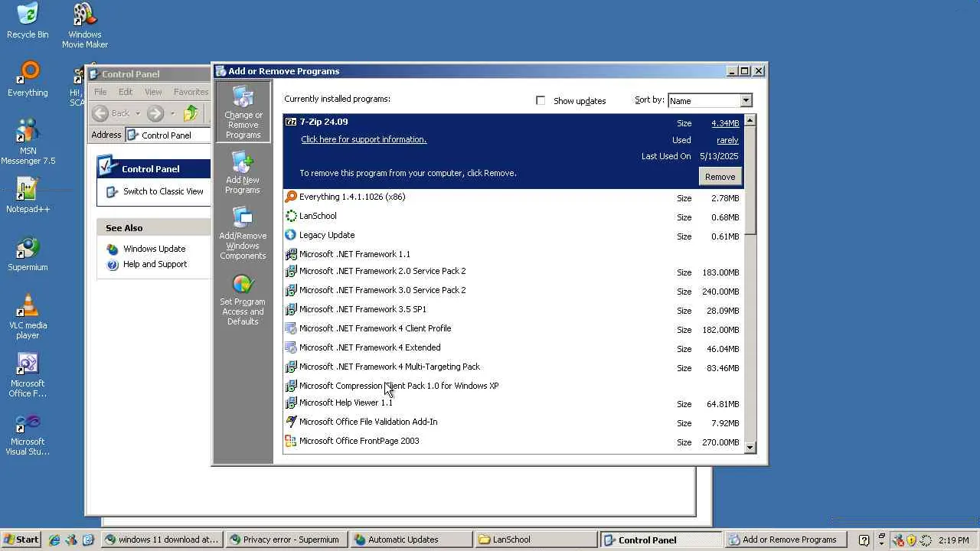Click the taskbar clock showing 2:19 PM
The height and width of the screenshot is (551, 980).
pyautogui.click(x=953, y=540)
